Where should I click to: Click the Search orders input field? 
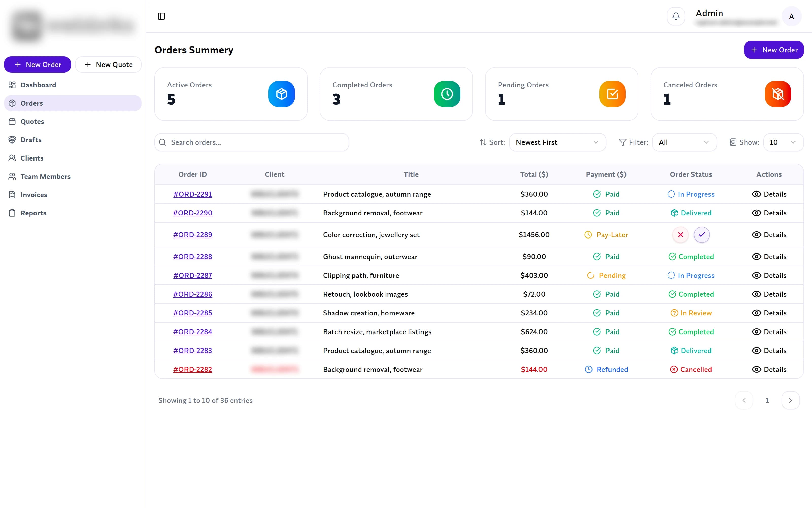tap(252, 142)
